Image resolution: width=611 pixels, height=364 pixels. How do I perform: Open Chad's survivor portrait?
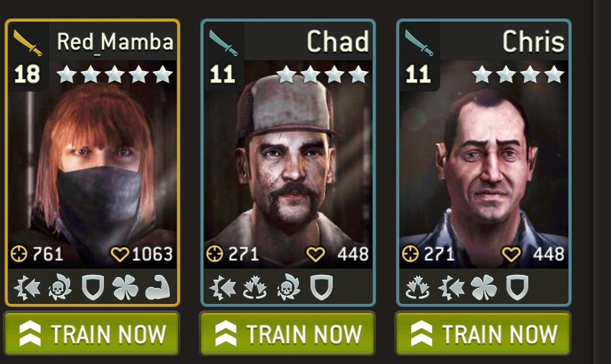288,163
